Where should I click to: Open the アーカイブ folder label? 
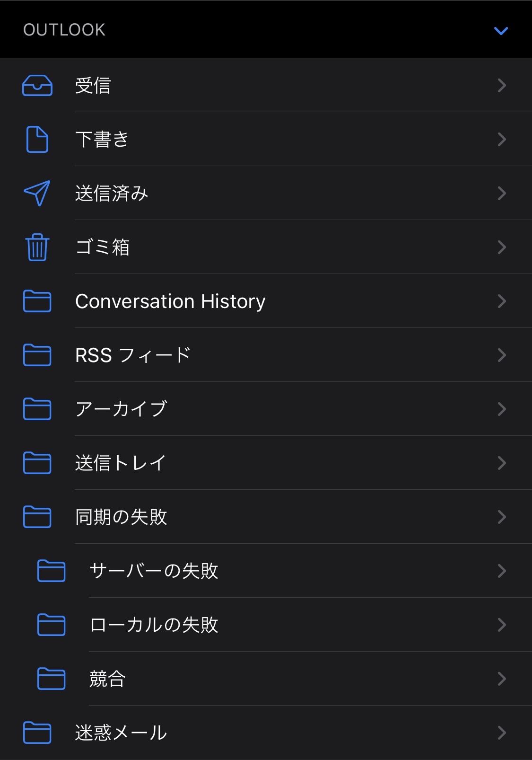click(x=121, y=409)
